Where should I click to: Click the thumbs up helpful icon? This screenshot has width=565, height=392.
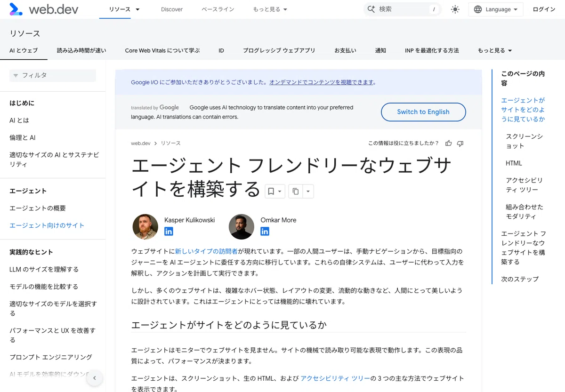point(448,143)
